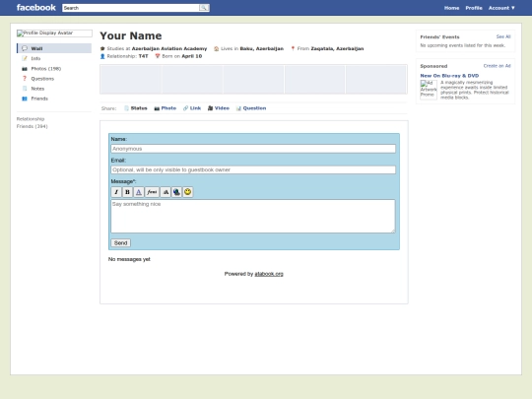Click the ad artwork promo thumbnail
Image resolution: width=532 pixels, height=399 pixels.
[x=429, y=90]
